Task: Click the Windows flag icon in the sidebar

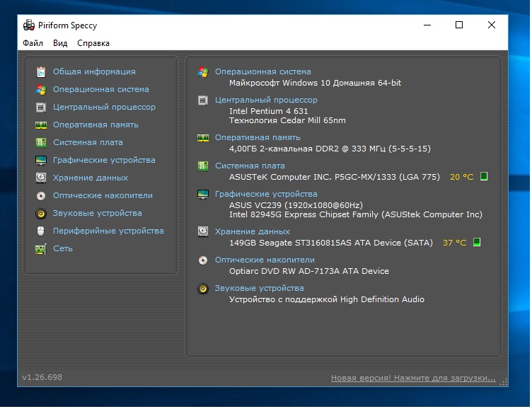Action: point(41,90)
